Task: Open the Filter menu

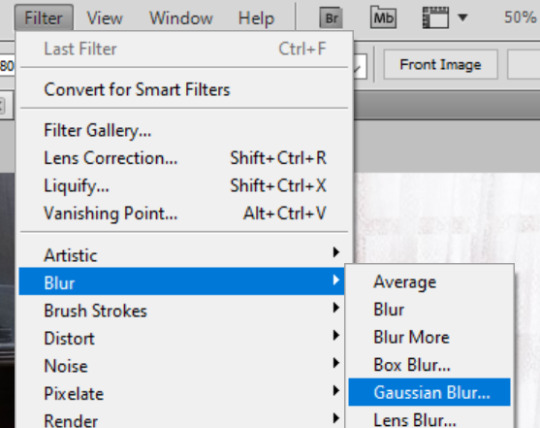Action: [44, 18]
